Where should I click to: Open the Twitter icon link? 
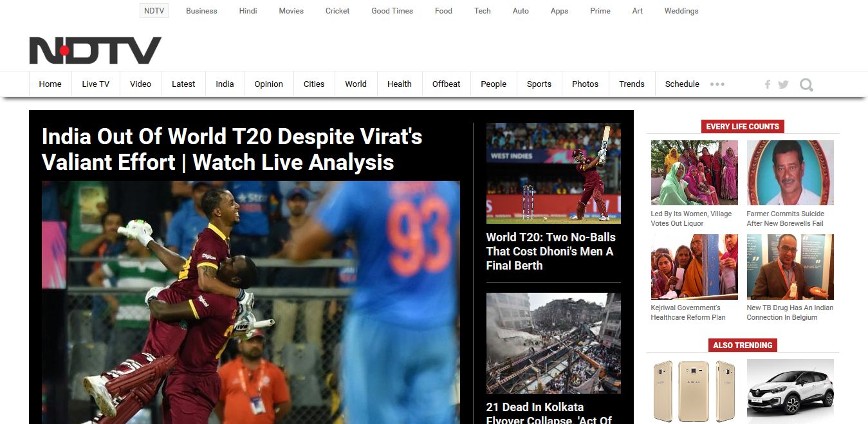point(783,84)
